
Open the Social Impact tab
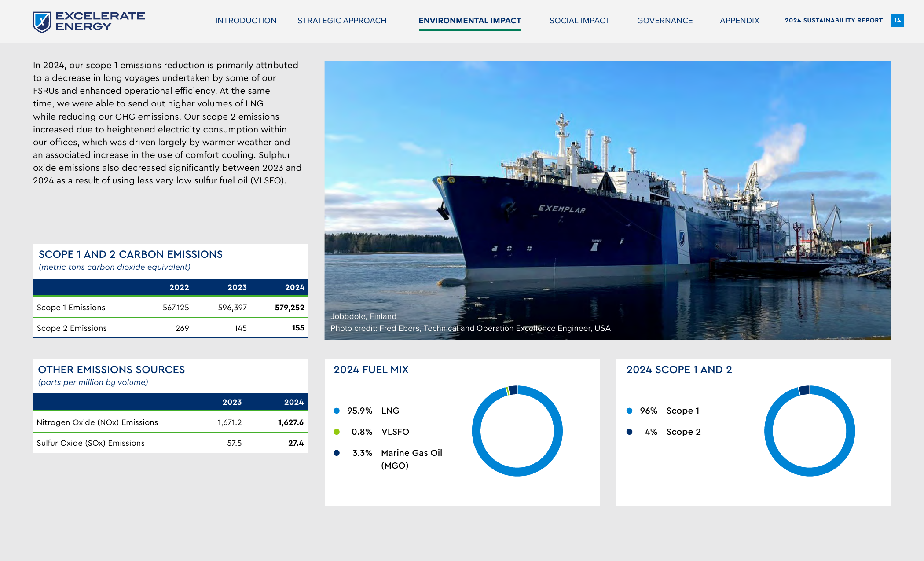(x=579, y=21)
